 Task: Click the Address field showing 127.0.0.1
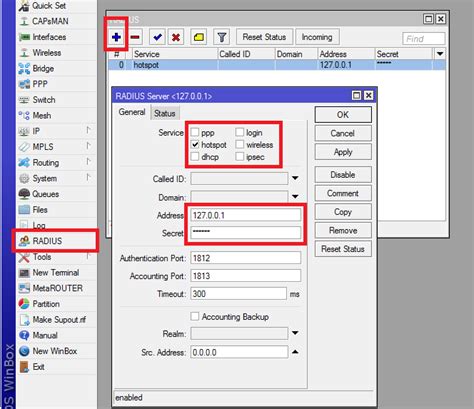(x=246, y=215)
